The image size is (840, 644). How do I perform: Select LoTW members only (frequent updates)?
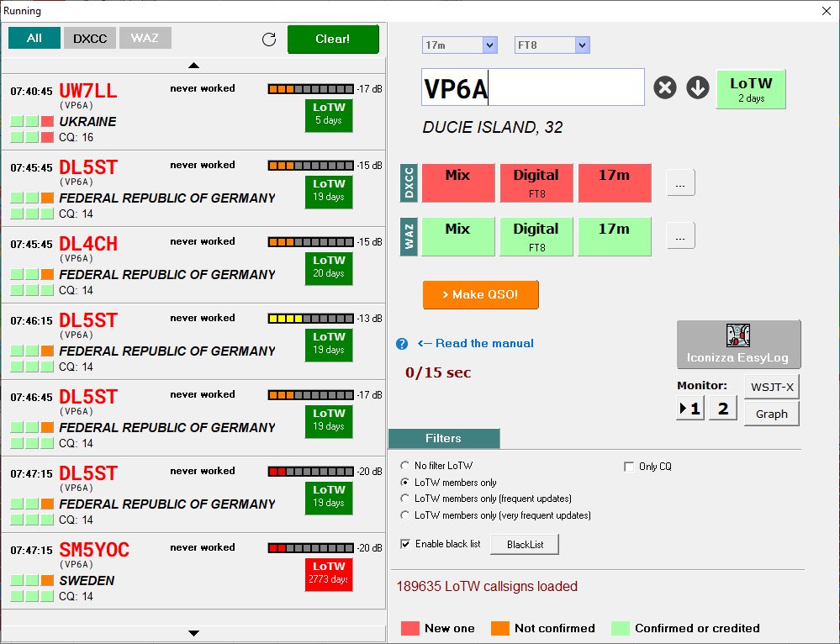tap(405, 499)
